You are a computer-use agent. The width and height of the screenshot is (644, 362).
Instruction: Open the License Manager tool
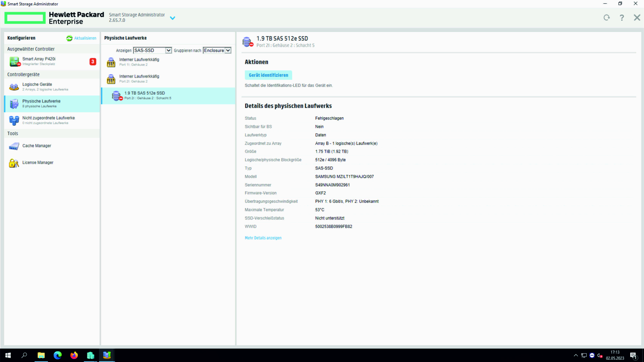(x=37, y=162)
